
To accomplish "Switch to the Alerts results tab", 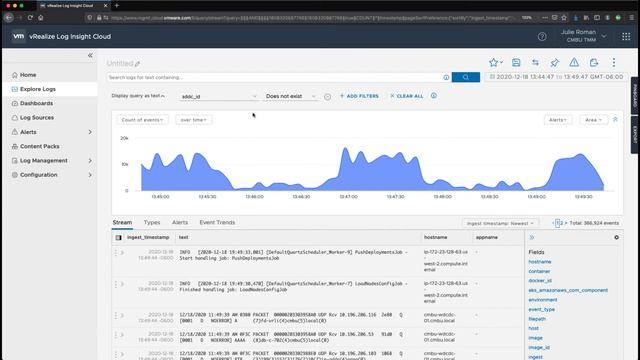I will click(x=180, y=222).
